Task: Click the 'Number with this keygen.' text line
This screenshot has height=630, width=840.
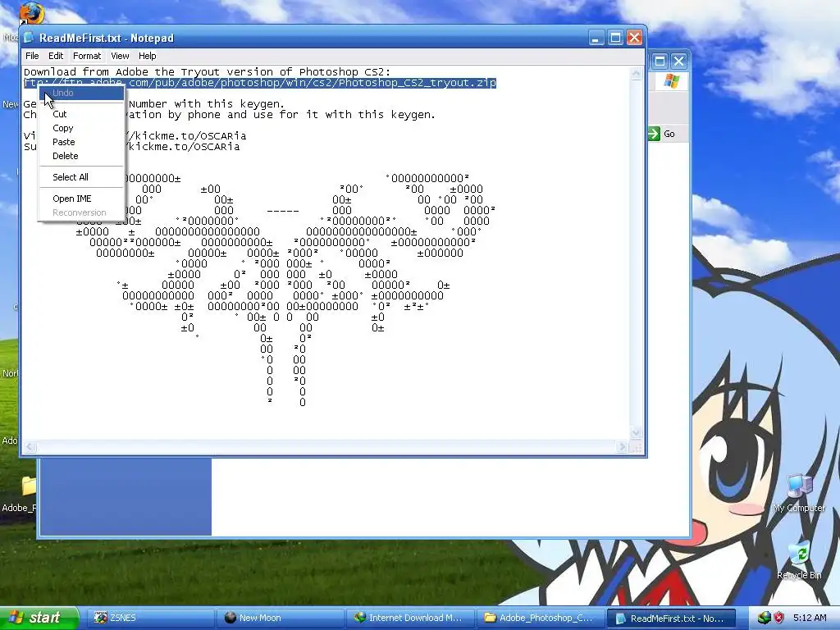Action: (207, 104)
